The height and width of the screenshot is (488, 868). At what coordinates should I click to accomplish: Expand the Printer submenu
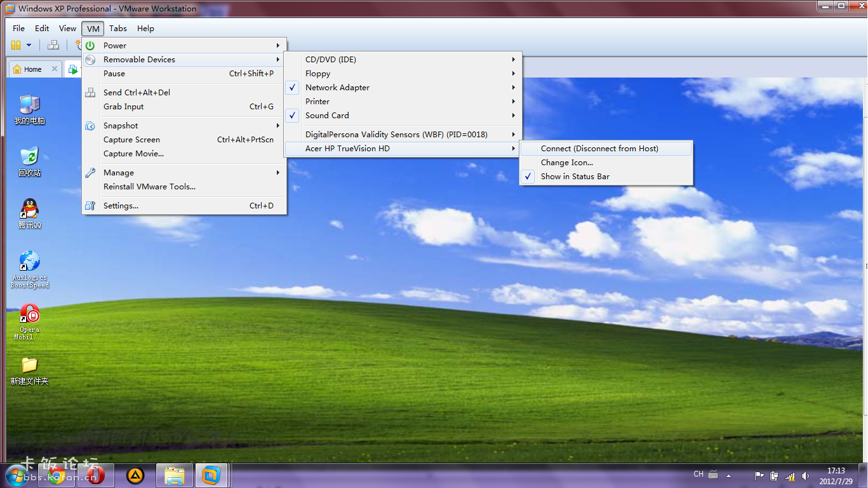(x=403, y=102)
